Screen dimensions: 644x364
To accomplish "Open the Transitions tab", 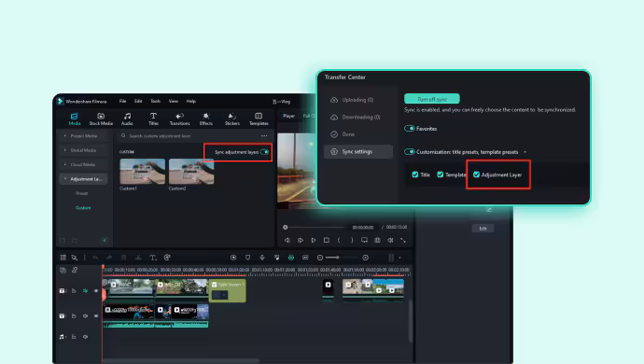I will point(179,119).
